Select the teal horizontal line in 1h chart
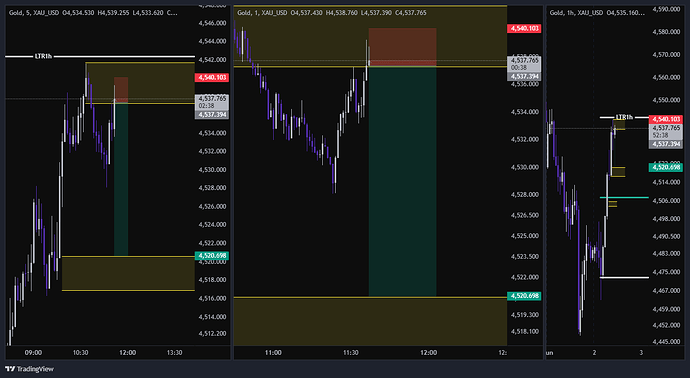Viewport: 690px width, 378px height. pos(624,198)
